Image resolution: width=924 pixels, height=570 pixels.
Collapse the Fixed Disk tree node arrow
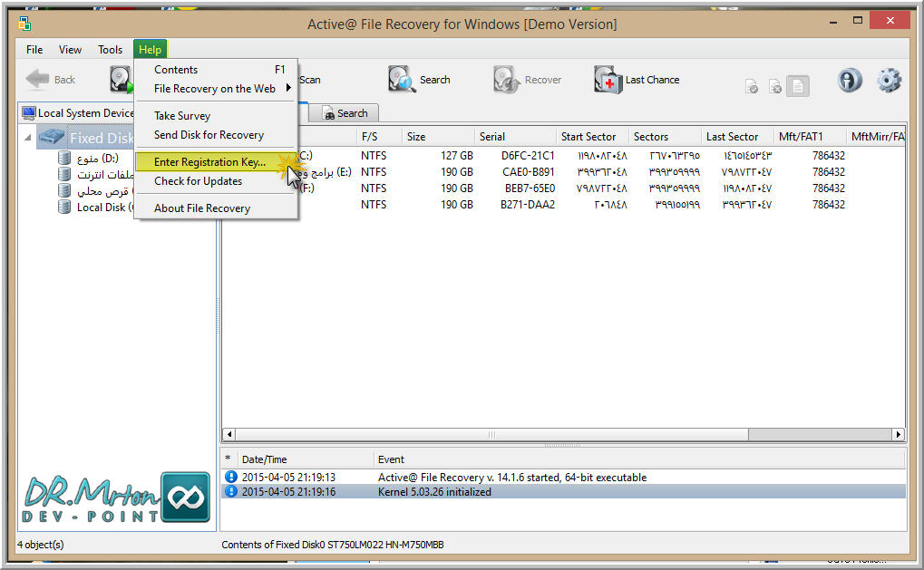click(x=28, y=138)
